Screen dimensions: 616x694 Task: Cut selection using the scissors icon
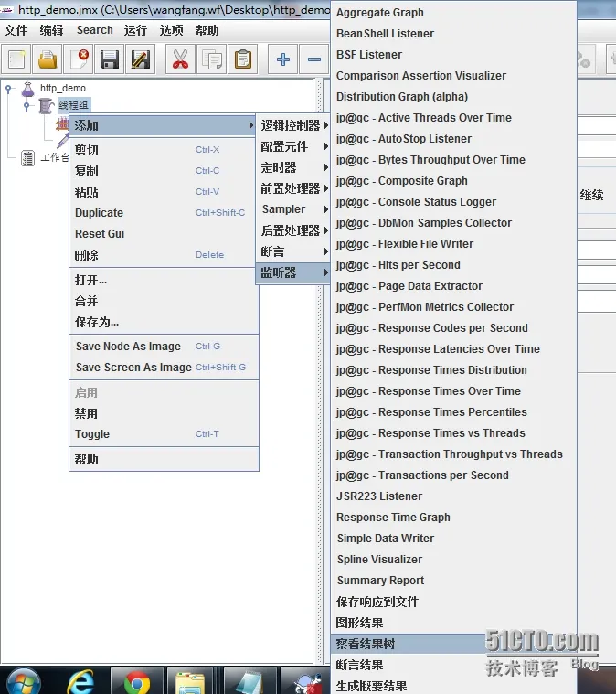tap(180, 59)
